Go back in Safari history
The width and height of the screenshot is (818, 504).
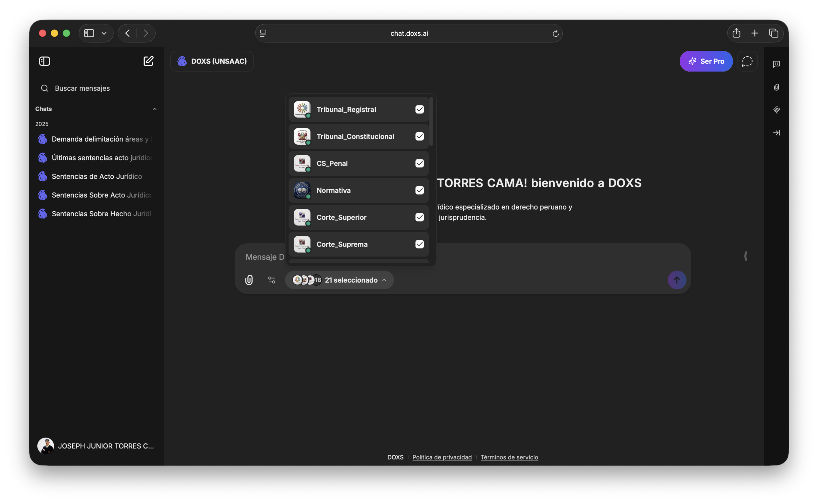tap(127, 33)
